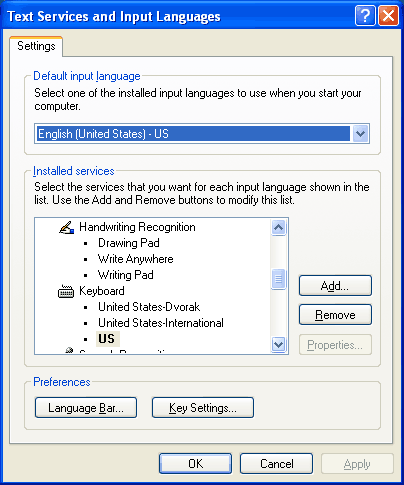Close the Text Services dialog window
Screen dimensions: 404x485
pyautogui.click(x=388, y=16)
